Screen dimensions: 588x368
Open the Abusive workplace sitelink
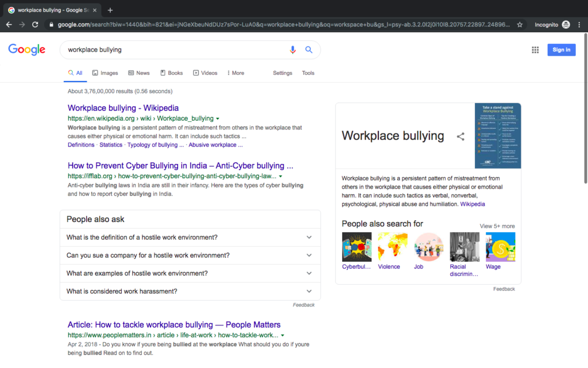[x=215, y=145]
